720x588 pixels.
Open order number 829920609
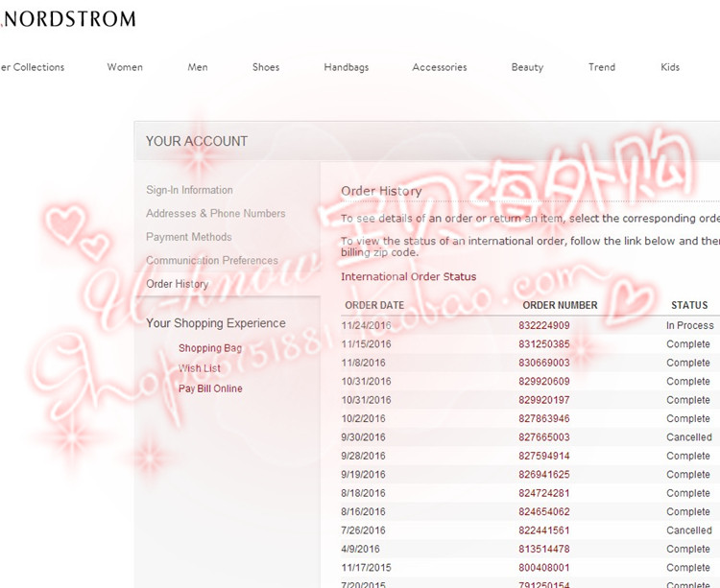click(544, 381)
